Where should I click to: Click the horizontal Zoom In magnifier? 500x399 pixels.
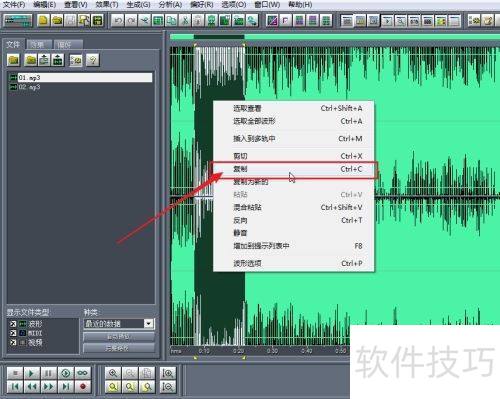click(113, 373)
